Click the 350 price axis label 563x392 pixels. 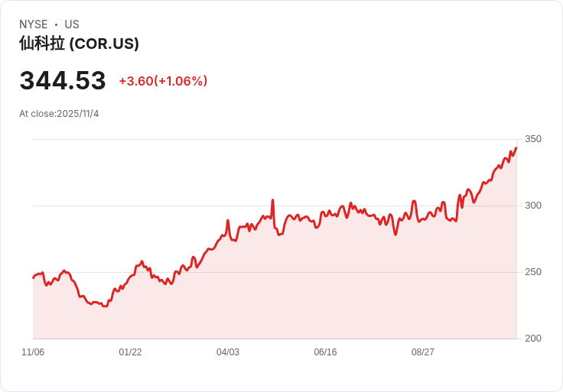point(533,139)
